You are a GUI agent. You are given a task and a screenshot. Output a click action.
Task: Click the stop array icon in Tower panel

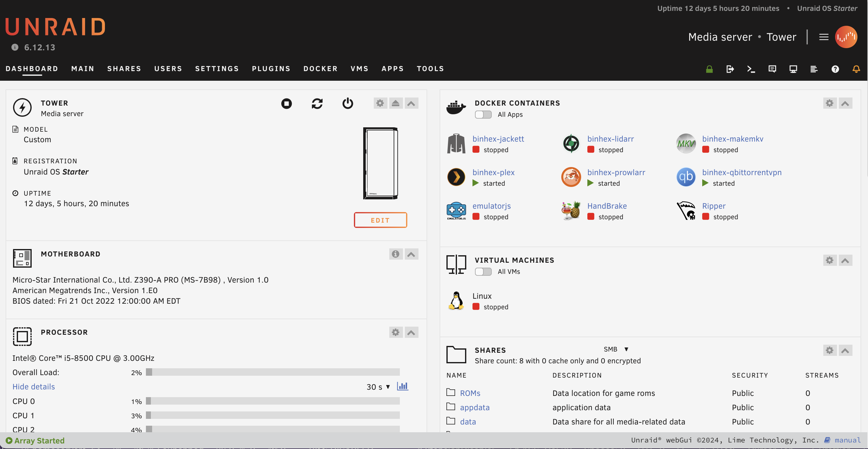click(287, 103)
